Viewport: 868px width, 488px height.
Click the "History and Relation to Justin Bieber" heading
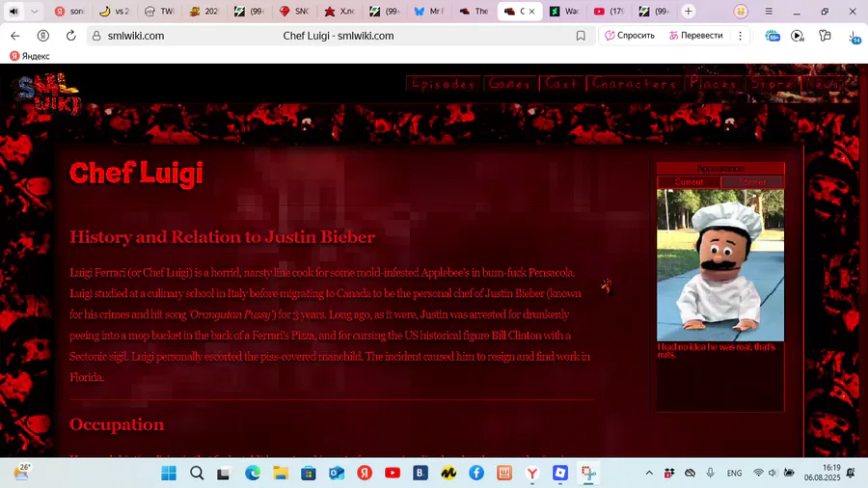click(x=222, y=237)
